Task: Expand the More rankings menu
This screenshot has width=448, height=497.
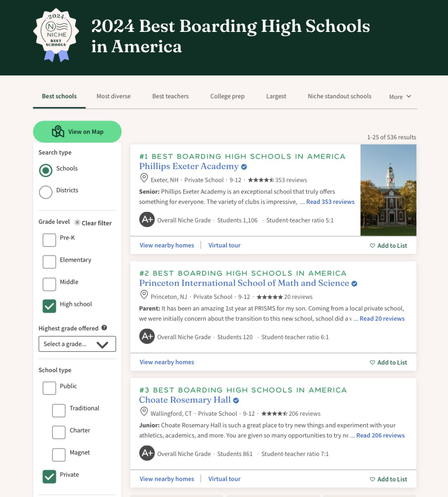Action: pyautogui.click(x=400, y=97)
